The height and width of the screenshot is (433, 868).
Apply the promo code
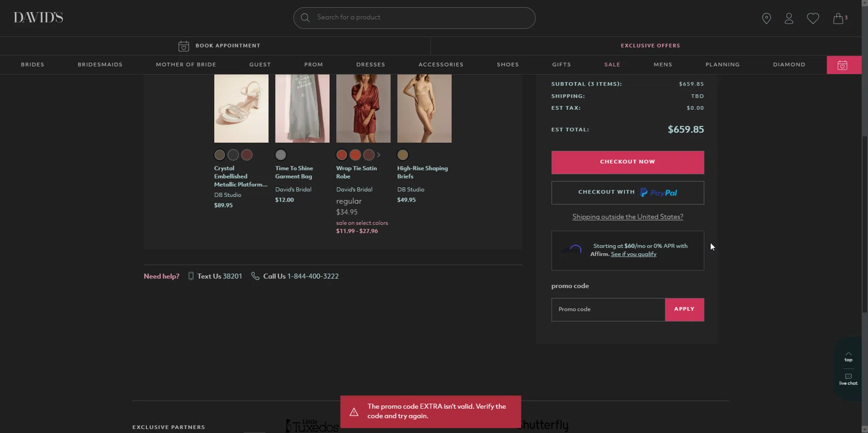click(x=684, y=310)
